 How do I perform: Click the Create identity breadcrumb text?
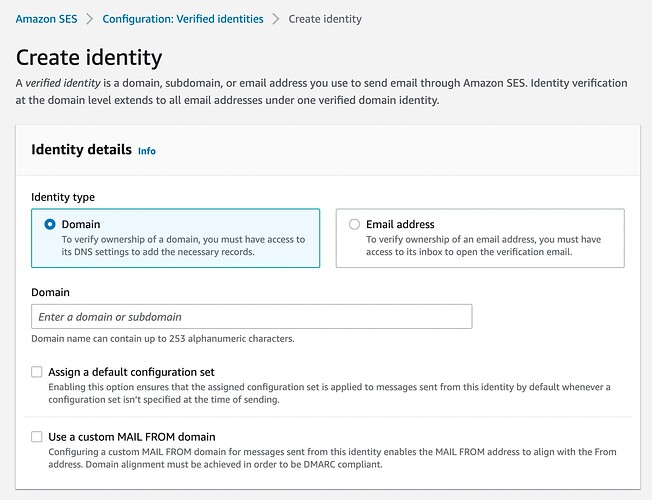[325, 19]
